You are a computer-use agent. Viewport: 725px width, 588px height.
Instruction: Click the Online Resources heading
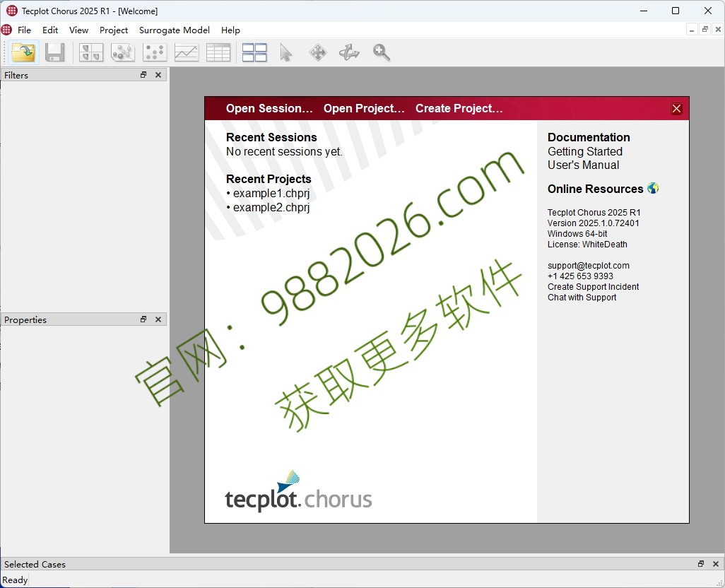[595, 189]
